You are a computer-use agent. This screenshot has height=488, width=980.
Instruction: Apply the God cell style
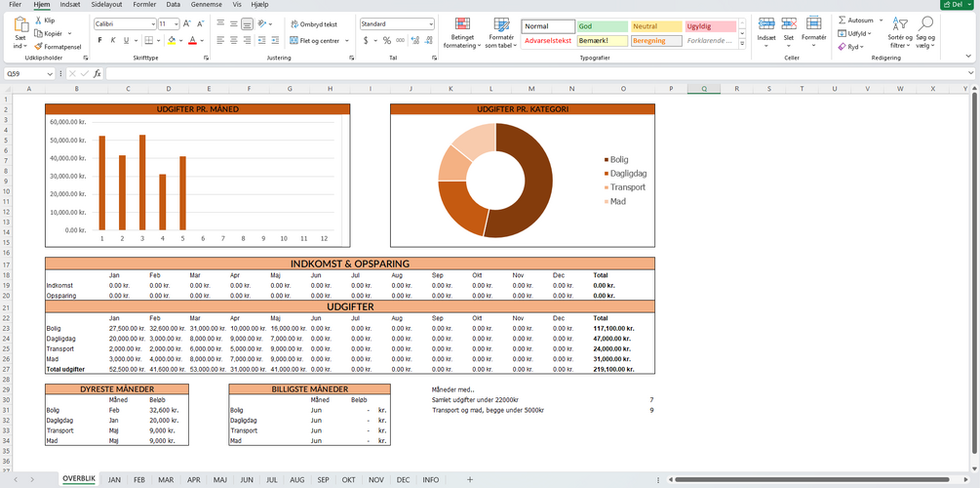click(x=603, y=26)
